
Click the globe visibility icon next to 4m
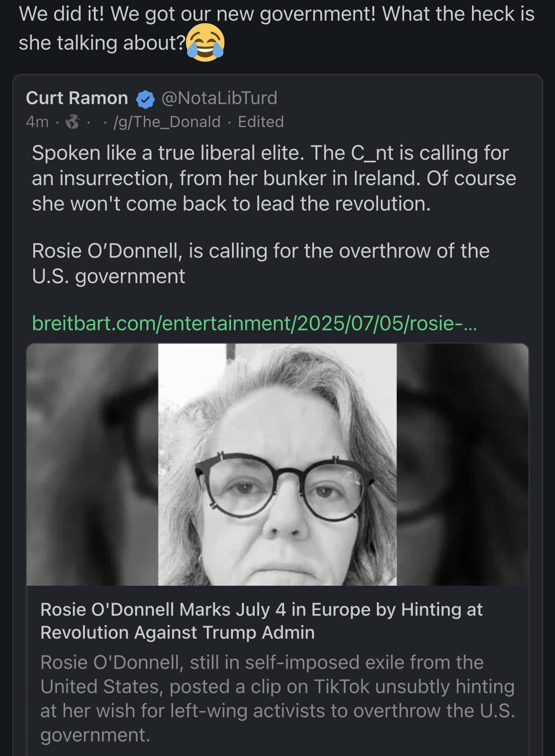[72, 122]
